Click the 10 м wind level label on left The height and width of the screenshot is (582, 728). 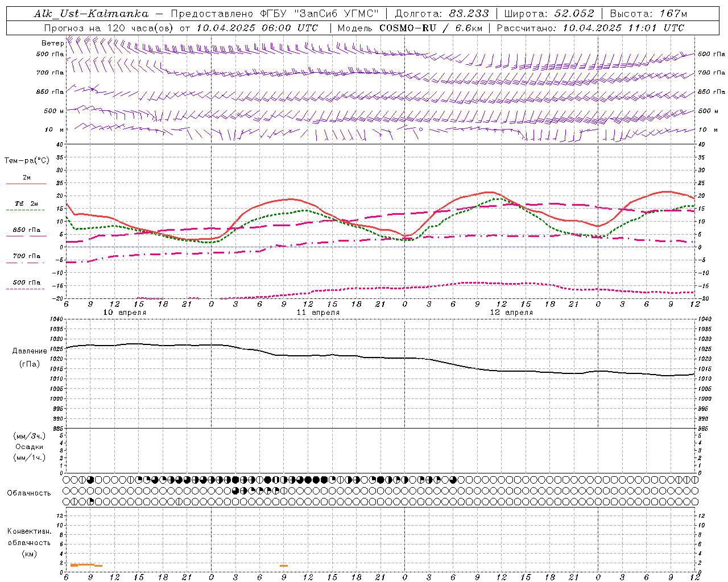pos(54,130)
